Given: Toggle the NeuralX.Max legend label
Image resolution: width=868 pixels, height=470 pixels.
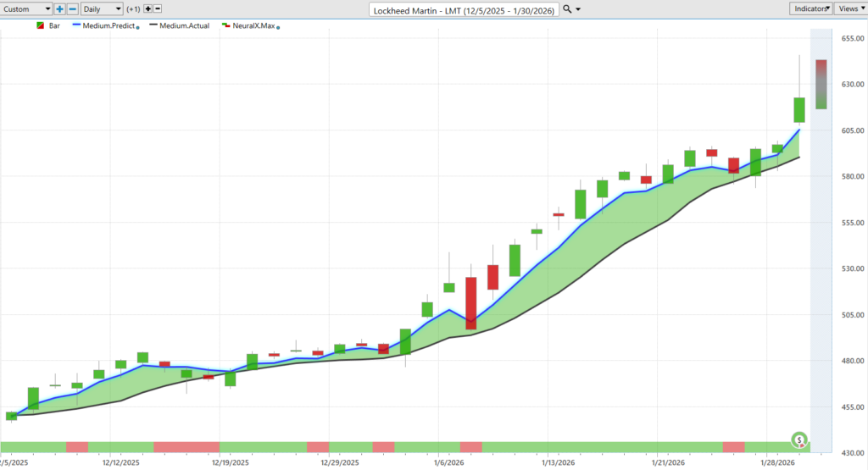Looking at the screenshot, I should click(x=253, y=26).
